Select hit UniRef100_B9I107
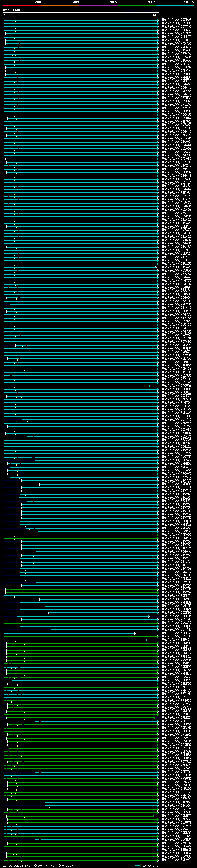197x868 pixels. (177, 104)
